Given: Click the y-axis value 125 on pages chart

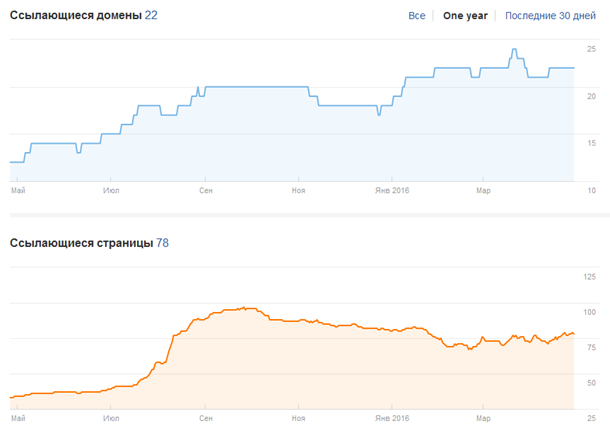Looking at the screenshot, I should click(x=590, y=277).
